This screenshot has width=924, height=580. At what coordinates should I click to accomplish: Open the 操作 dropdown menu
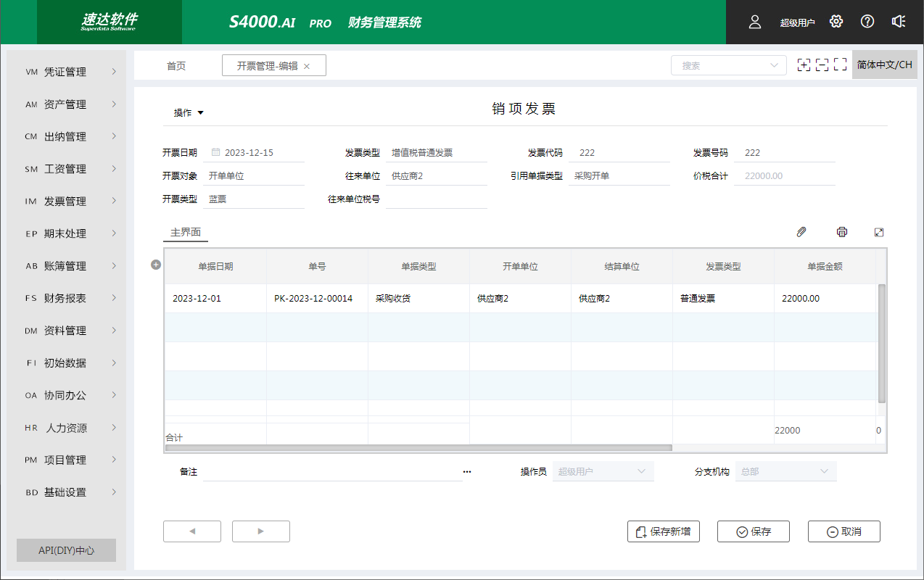coord(189,112)
